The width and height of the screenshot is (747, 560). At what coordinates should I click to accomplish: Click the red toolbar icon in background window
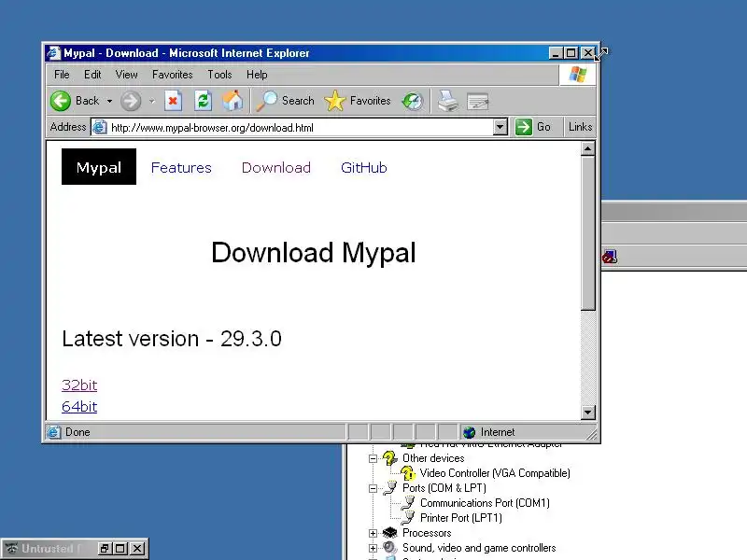pos(610,258)
